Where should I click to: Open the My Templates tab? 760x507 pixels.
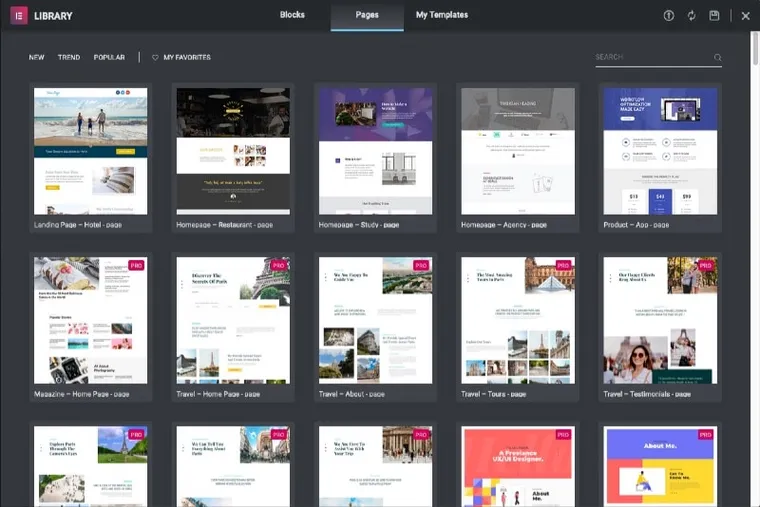pyautogui.click(x=442, y=15)
